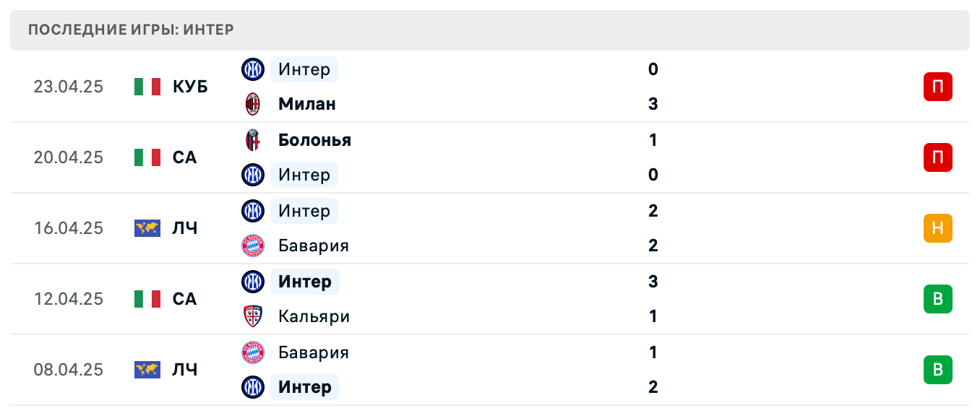Click the Бавария team name on 16.04.25
This screenshot has height=416, width=980.
313,246
